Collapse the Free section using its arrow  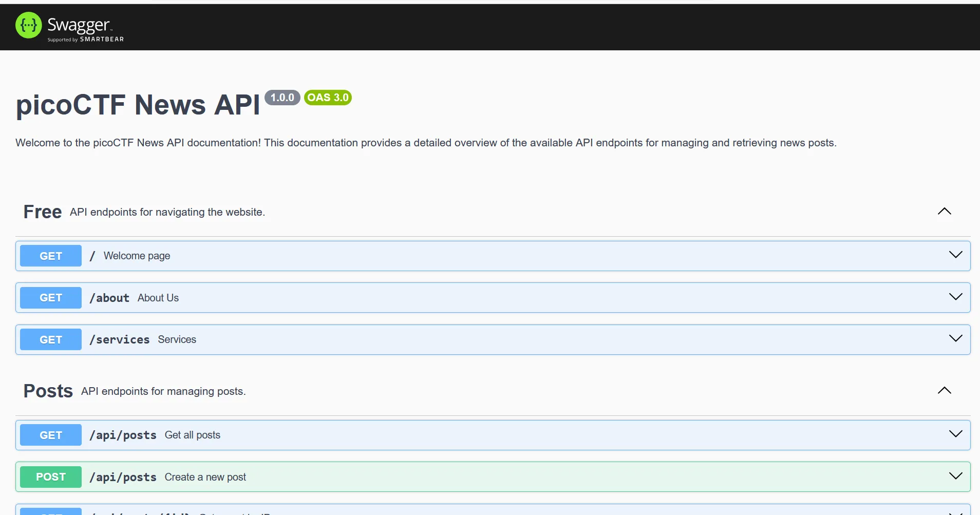click(x=944, y=212)
